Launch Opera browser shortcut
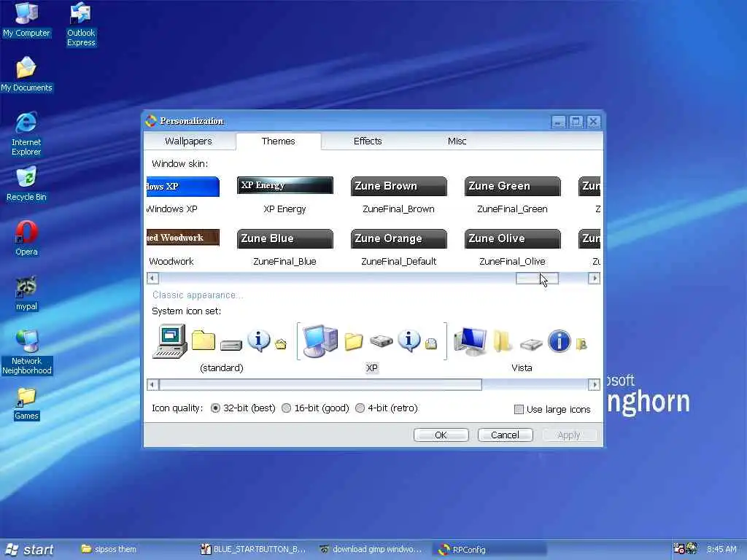The height and width of the screenshot is (560, 747). coord(26,238)
